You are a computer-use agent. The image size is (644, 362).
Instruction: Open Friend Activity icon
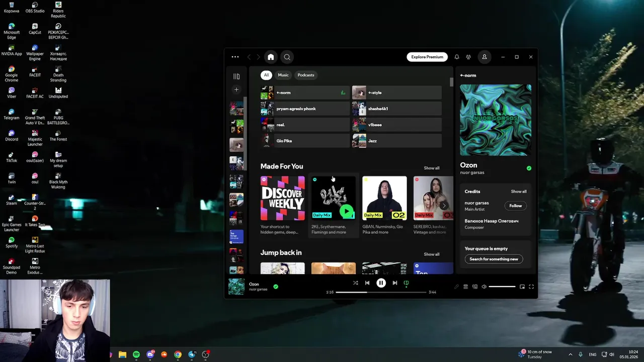tap(468, 57)
